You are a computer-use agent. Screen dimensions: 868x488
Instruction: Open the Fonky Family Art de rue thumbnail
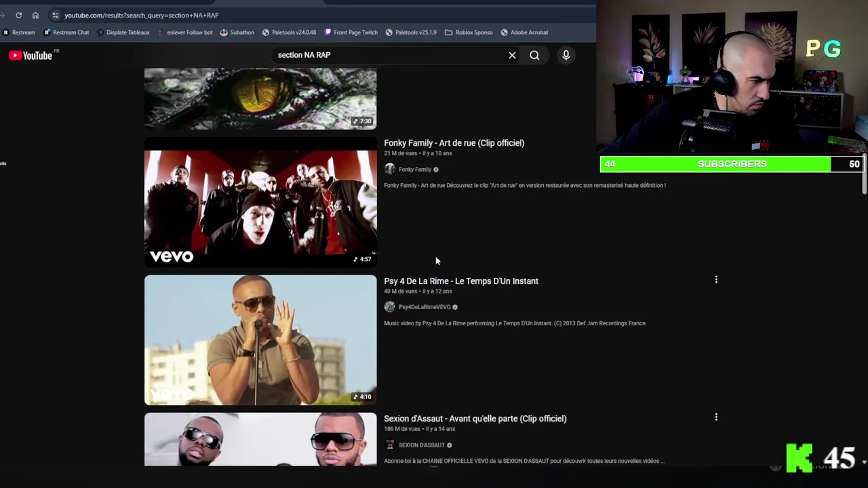click(x=260, y=202)
